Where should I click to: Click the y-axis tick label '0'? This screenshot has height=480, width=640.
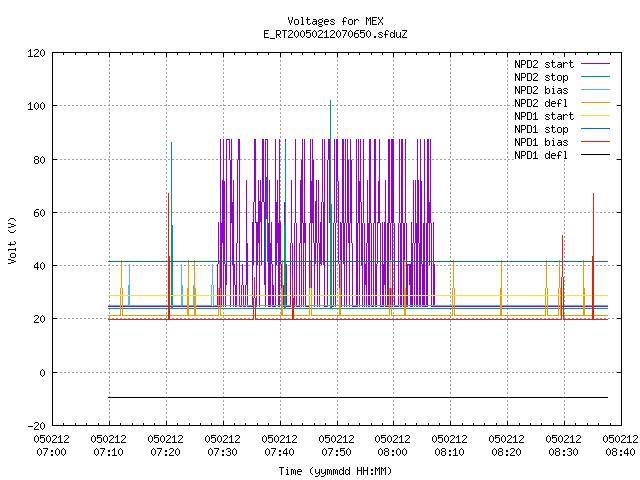[42, 373]
